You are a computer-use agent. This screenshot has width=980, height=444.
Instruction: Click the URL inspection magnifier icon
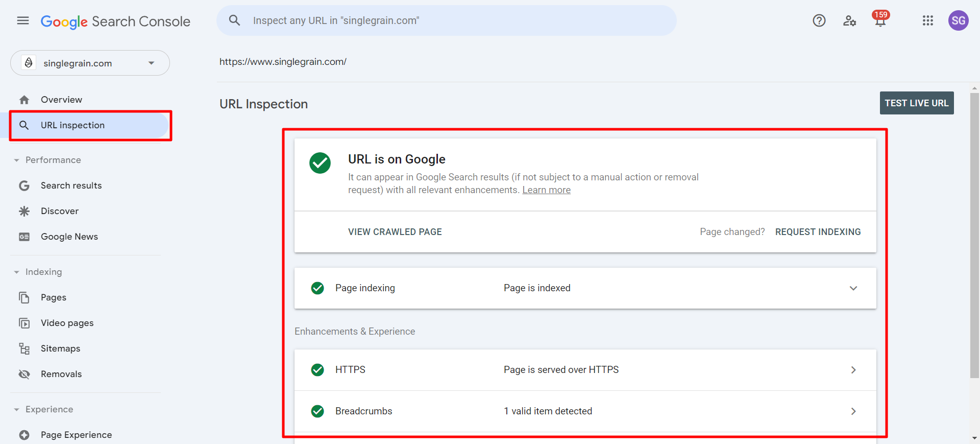(24, 125)
